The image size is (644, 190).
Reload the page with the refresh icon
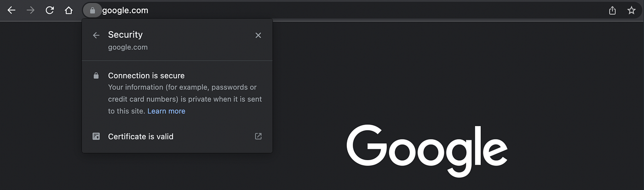(x=50, y=10)
